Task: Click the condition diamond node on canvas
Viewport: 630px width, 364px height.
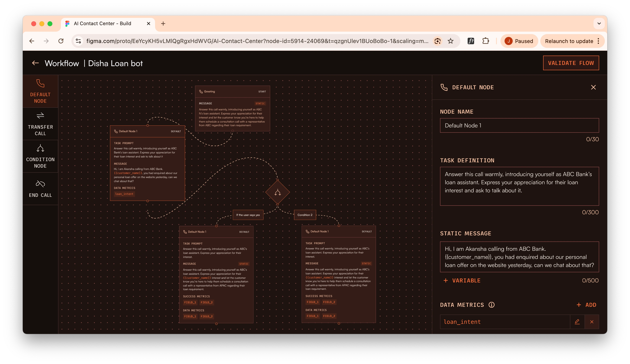Action: (277, 192)
